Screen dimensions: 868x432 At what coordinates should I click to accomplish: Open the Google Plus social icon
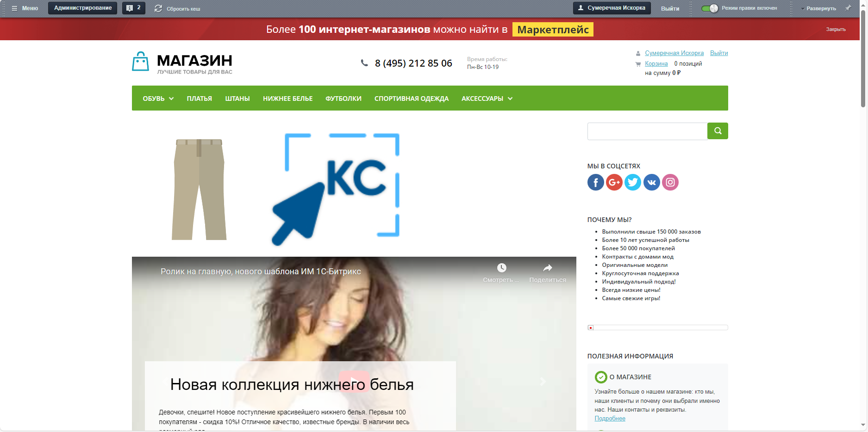[x=614, y=182]
